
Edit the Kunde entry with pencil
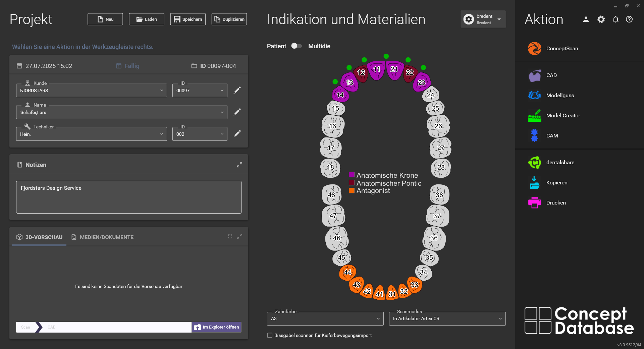237,90
